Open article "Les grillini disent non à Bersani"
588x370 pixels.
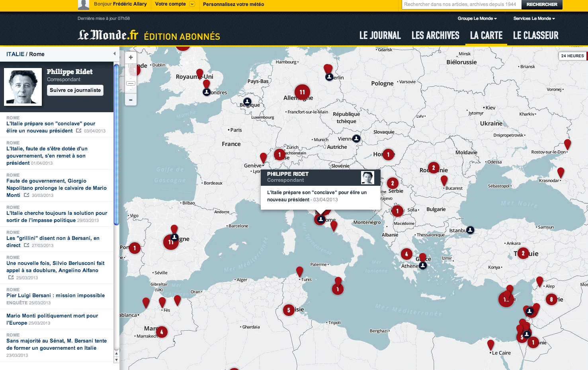[x=53, y=241]
